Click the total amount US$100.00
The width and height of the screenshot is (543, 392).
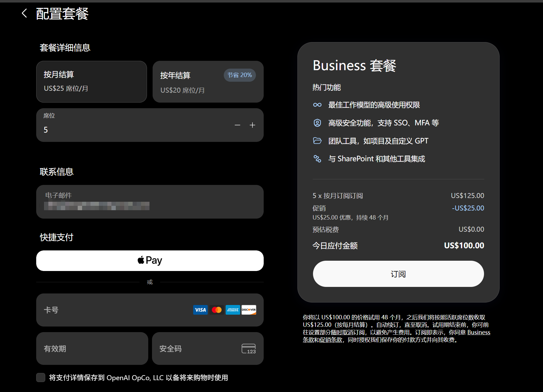click(464, 246)
